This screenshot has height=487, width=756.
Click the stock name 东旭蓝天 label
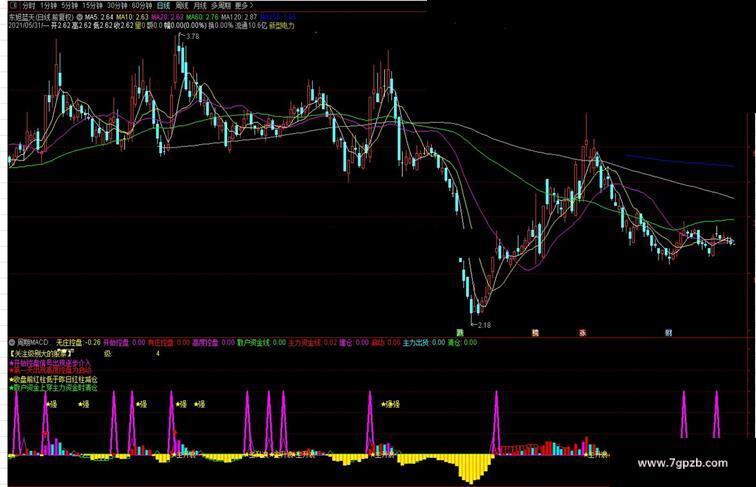[23, 17]
